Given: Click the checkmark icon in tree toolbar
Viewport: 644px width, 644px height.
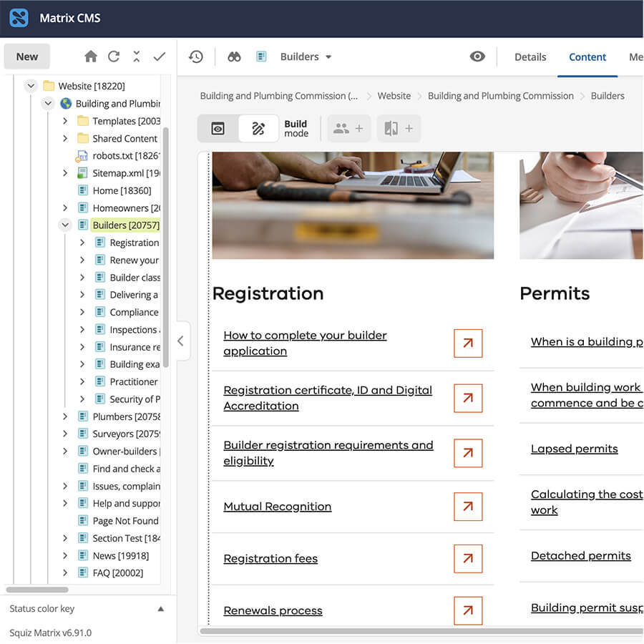Looking at the screenshot, I should [160, 57].
